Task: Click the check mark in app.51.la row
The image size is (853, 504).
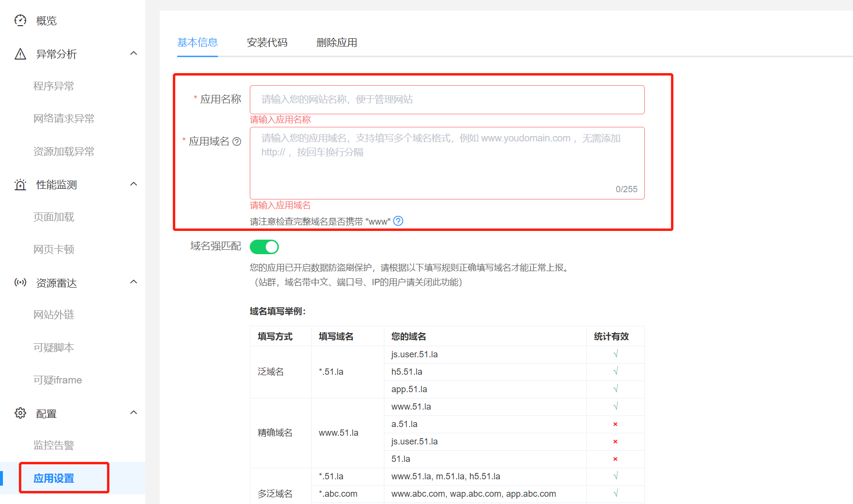Action: [615, 389]
